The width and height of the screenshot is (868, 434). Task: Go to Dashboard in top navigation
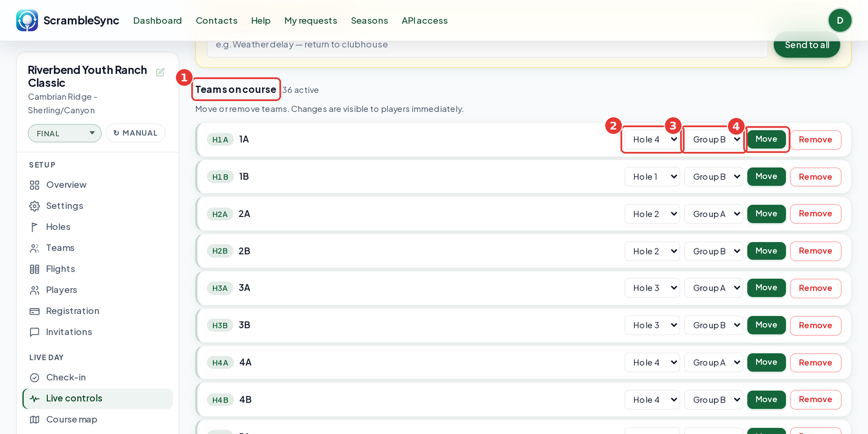(x=157, y=21)
